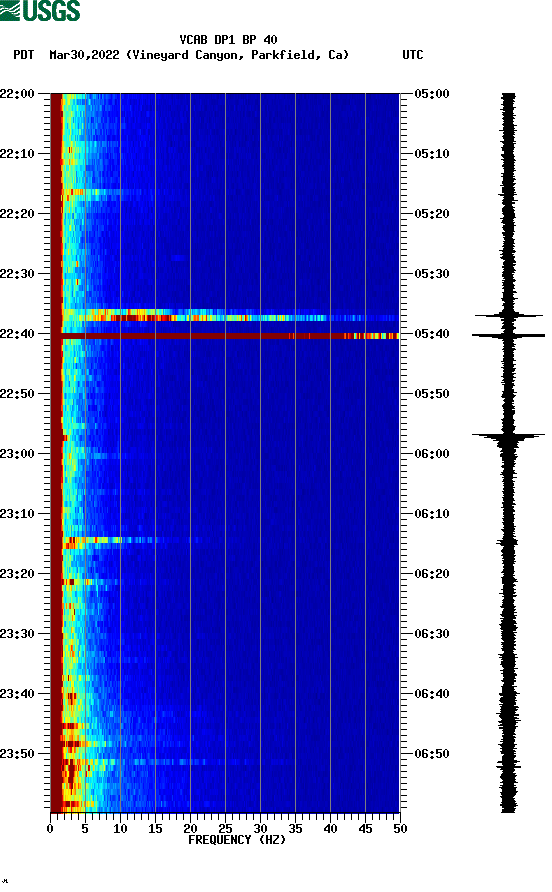The image size is (552, 892).
Task: Click the 05:30 UTC time label
Action: point(431,274)
